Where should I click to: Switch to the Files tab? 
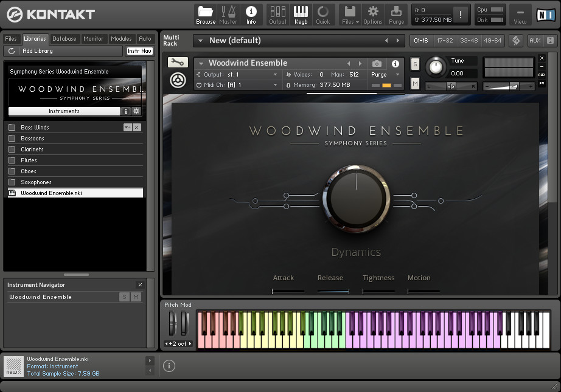coord(11,39)
